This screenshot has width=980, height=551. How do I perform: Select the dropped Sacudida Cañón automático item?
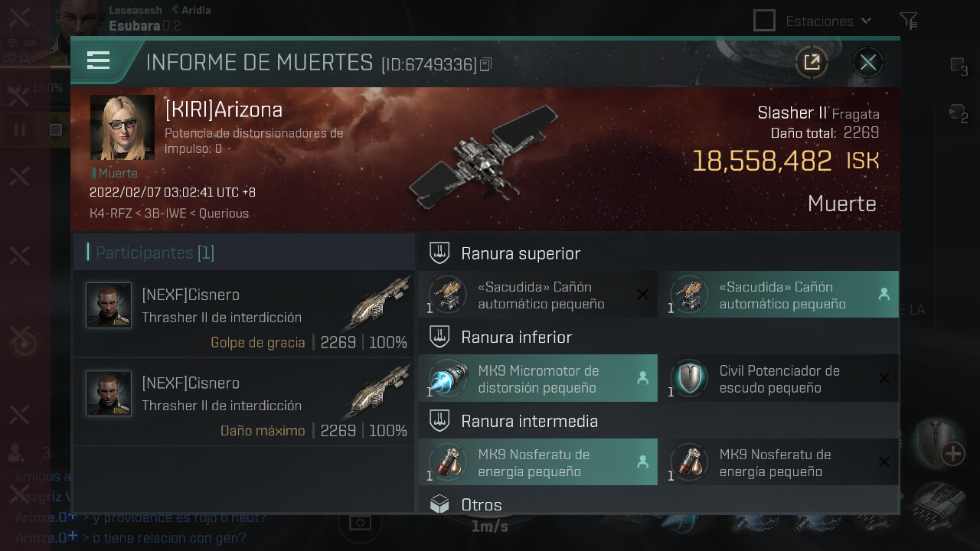coord(779,295)
